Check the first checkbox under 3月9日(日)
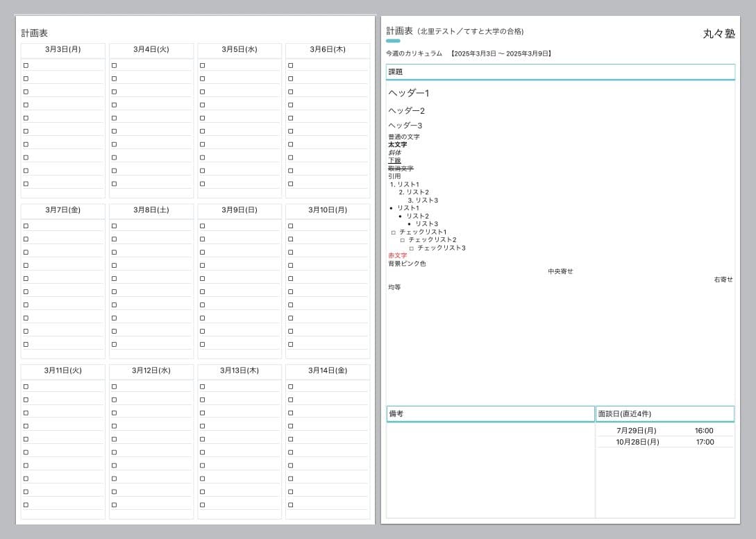Viewport: 756px width, 539px height. click(x=202, y=226)
